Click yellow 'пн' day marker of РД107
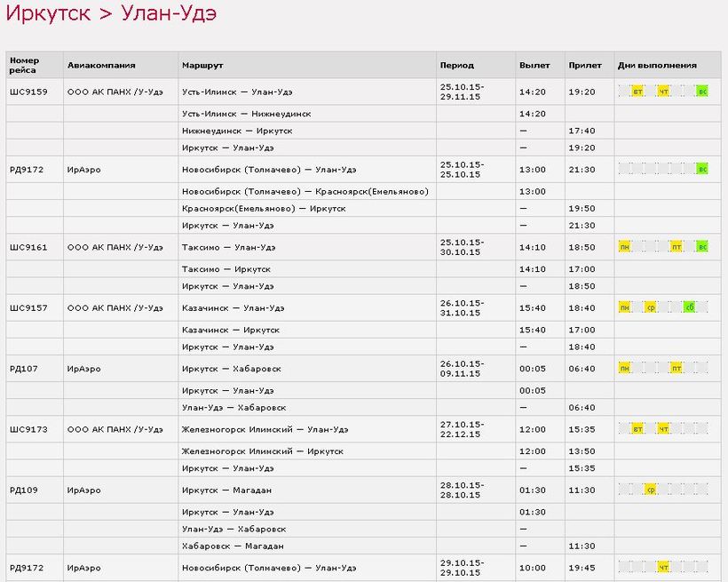 click(x=625, y=369)
